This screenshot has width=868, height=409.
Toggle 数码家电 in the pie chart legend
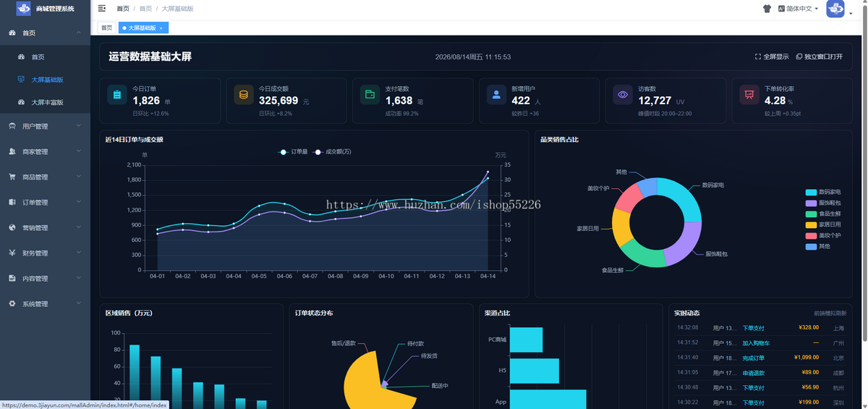click(x=823, y=192)
